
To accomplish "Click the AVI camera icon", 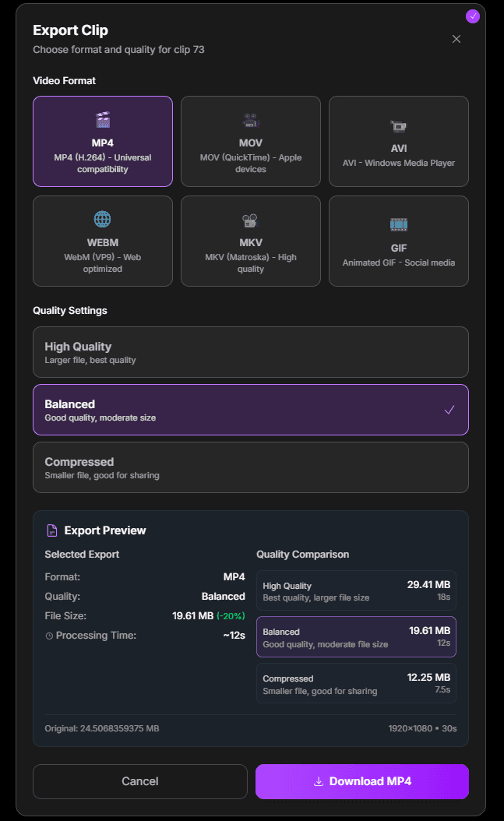I will coord(398,127).
